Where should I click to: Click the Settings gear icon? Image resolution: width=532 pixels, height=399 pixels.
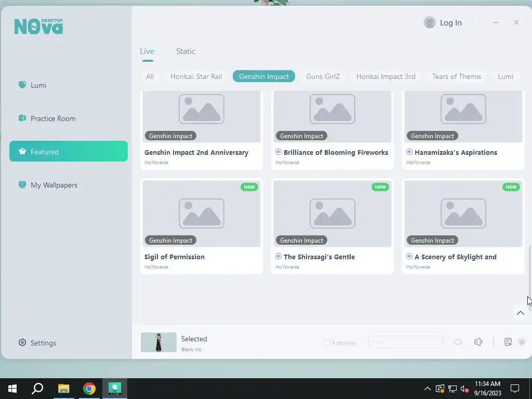pyautogui.click(x=22, y=342)
